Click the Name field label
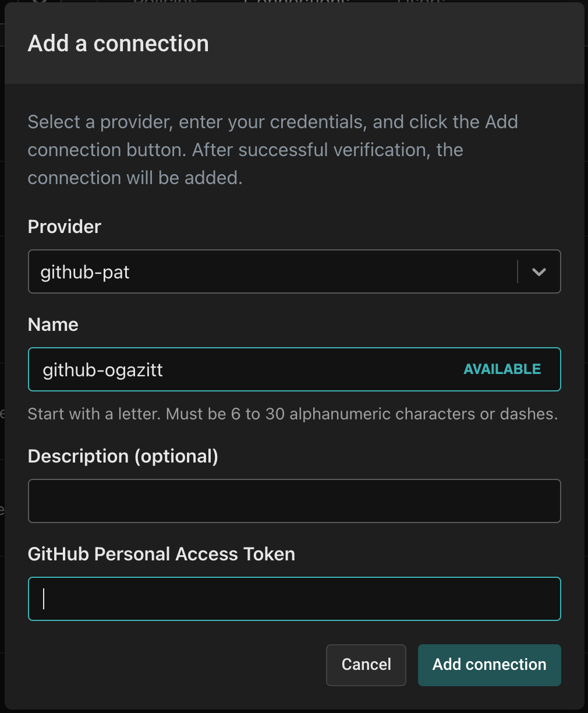Screen dimensions: 588x713 click(53, 324)
